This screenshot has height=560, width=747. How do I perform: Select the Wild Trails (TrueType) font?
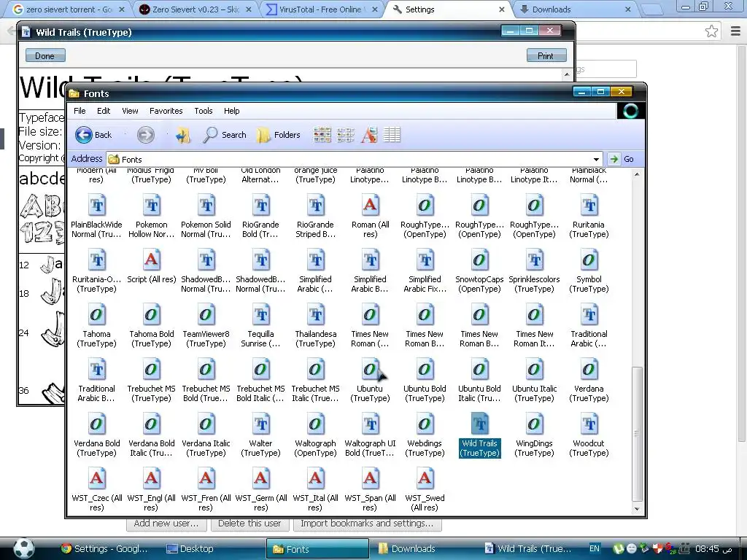[x=480, y=435]
